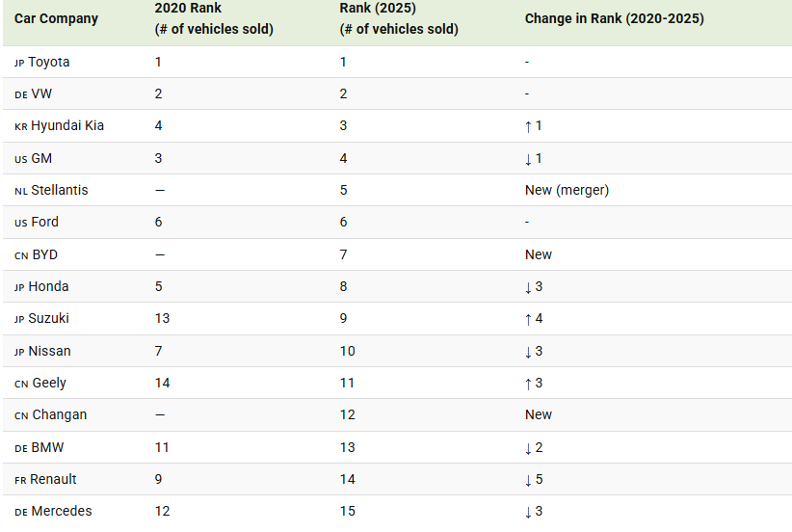The image size is (792, 532).
Task: Click the down arrow in Renault's row
Action: pyautogui.click(x=528, y=480)
